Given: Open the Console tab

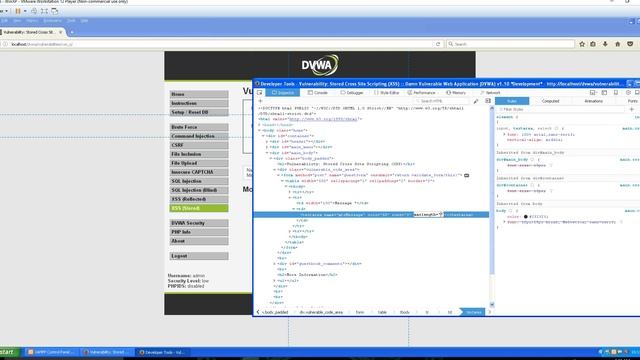Looking at the screenshot, I should (318, 93).
